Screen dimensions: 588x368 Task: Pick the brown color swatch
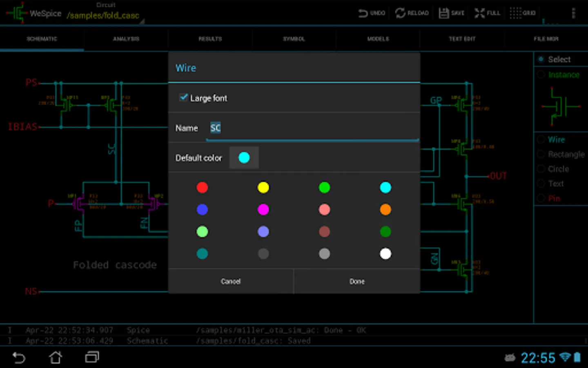324,231
